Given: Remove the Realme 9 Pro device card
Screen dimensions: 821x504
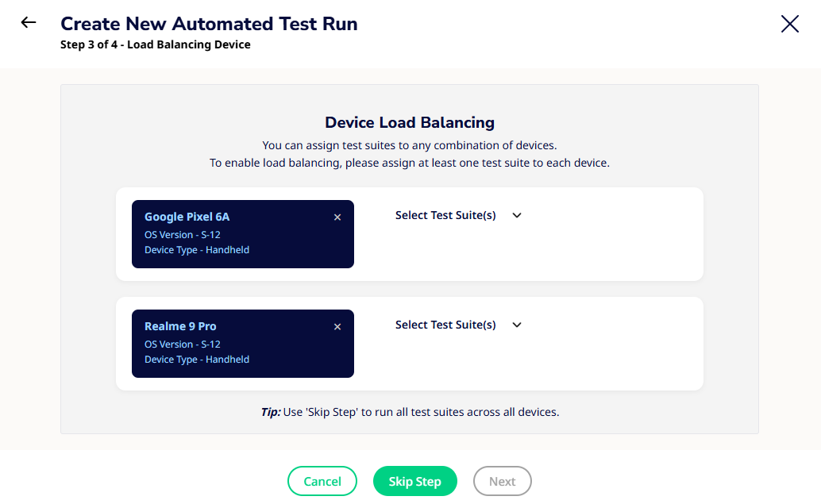Looking at the screenshot, I should (337, 326).
